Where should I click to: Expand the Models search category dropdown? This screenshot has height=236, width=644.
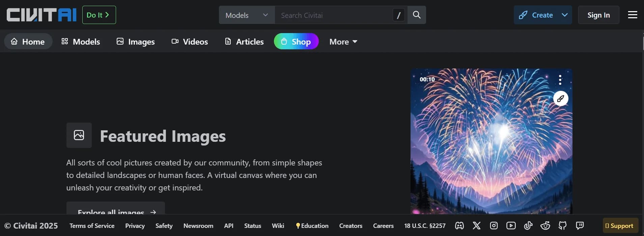coord(247,15)
